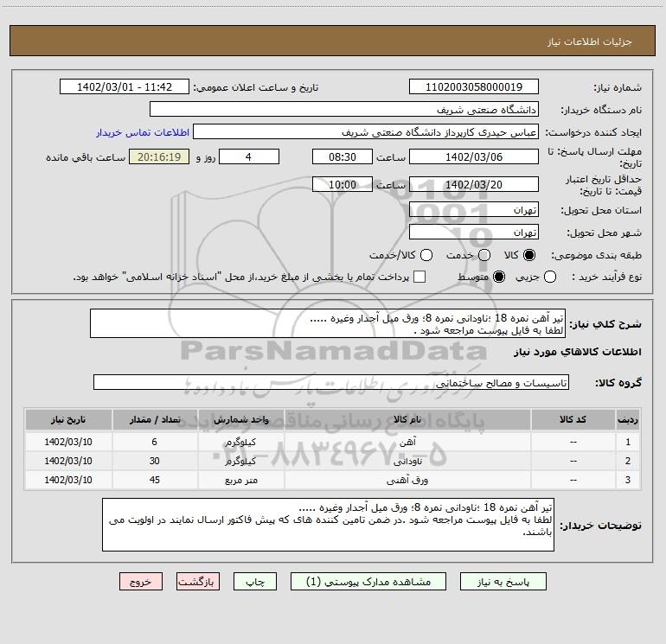
Task: Click the ردیف column header
Action: point(628,419)
